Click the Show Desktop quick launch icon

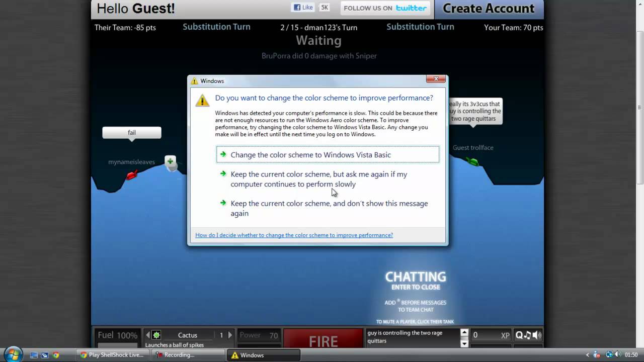[34, 355]
